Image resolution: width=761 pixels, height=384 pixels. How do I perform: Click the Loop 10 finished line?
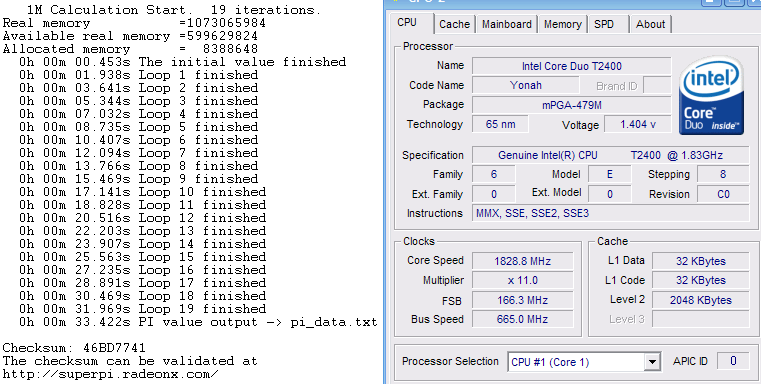pyautogui.click(x=143, y=192)
